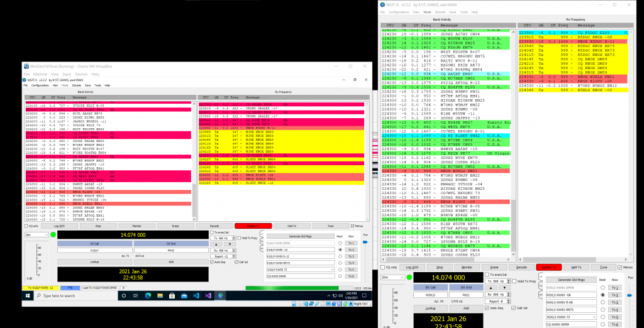Click the DX Call field showing N3XLS
The width and height of the screenshot is (644, 328).
click(x=430, y=295)
